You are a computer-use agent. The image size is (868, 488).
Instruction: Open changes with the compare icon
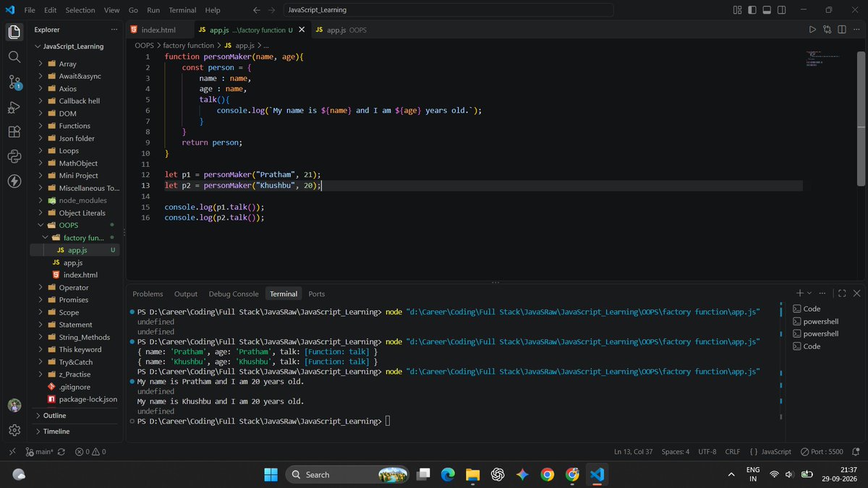827,30
